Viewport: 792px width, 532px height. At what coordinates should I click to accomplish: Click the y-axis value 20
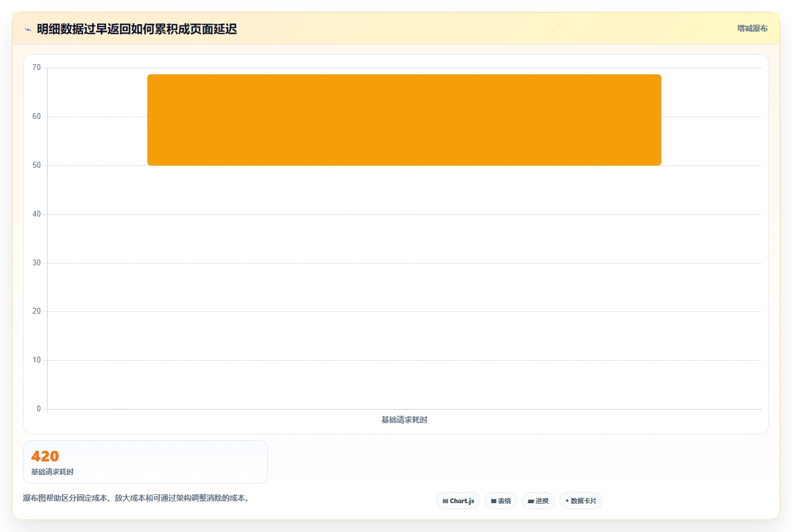click(37, 311)
